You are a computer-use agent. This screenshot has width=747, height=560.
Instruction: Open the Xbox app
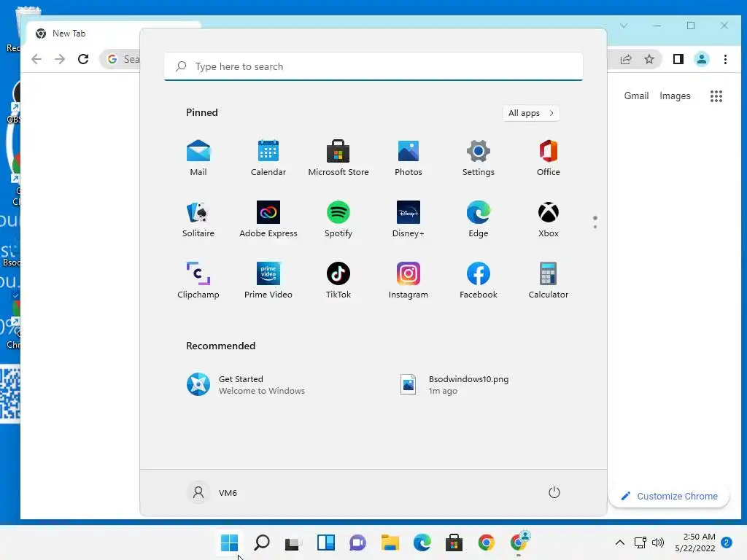(x=549, y=219)
